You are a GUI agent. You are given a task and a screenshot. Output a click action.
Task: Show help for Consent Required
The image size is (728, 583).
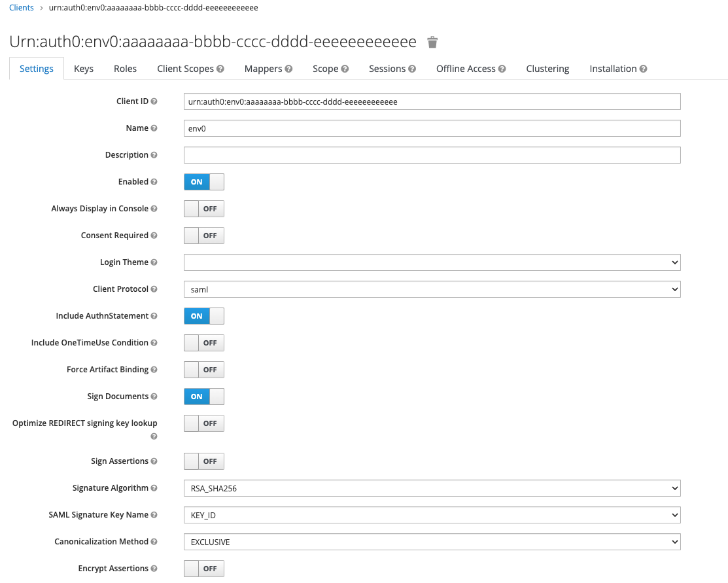coord(154,236)
